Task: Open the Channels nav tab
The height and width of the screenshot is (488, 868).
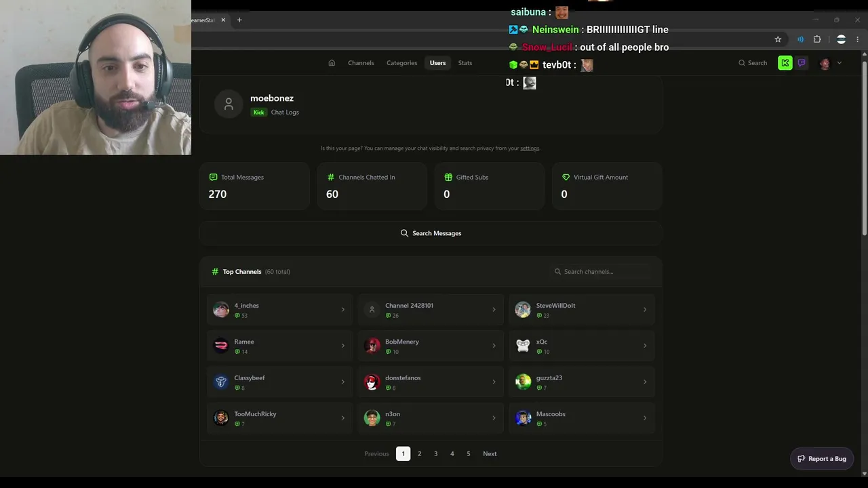Action: 361,63
